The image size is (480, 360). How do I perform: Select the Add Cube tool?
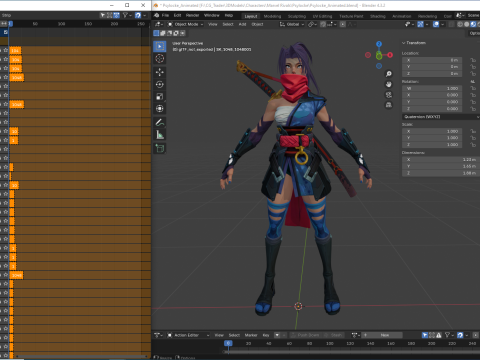coord(160,148)
